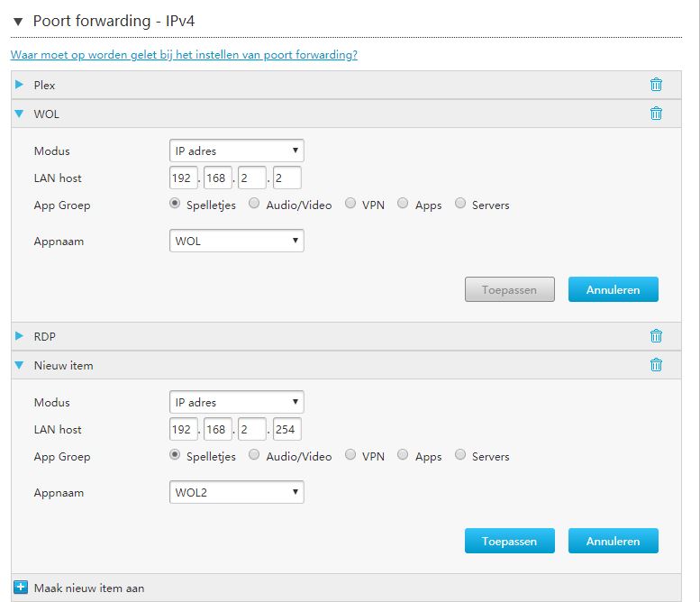
Task: Remove the RDP rule via trash icon
Action: coord(656,336)
